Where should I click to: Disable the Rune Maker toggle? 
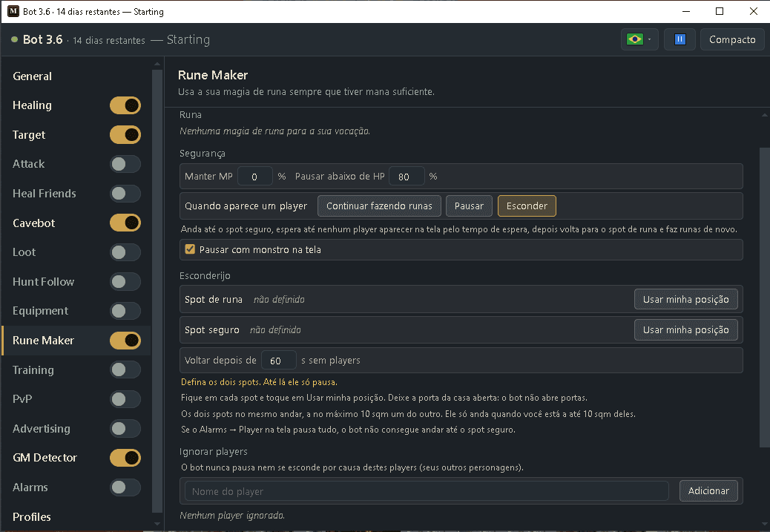coord(125,341)
